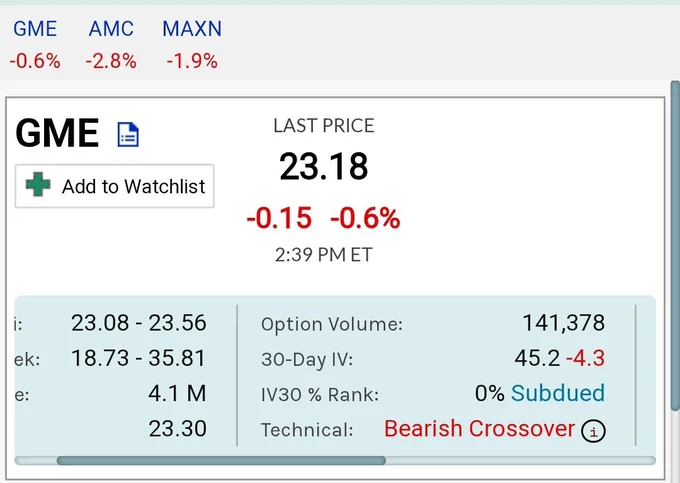
Task: Click the Subdued IV rank label
Action: pos(558,393)
